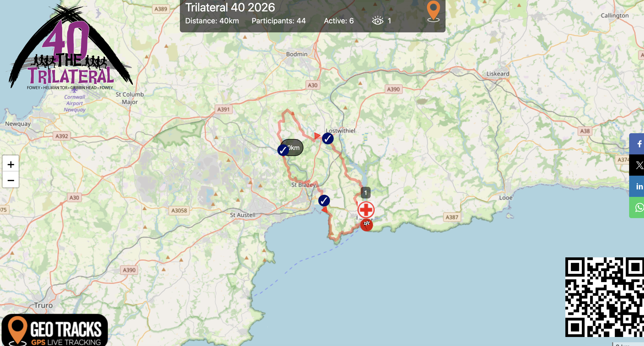Zoom out of the map

click(11, 180)
